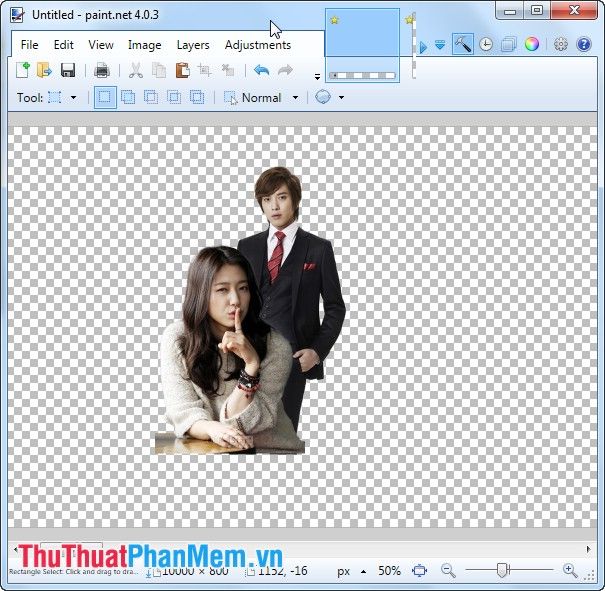Click the Print icon
The height and width of the screenshot is (591, 605).
(102, 70)
